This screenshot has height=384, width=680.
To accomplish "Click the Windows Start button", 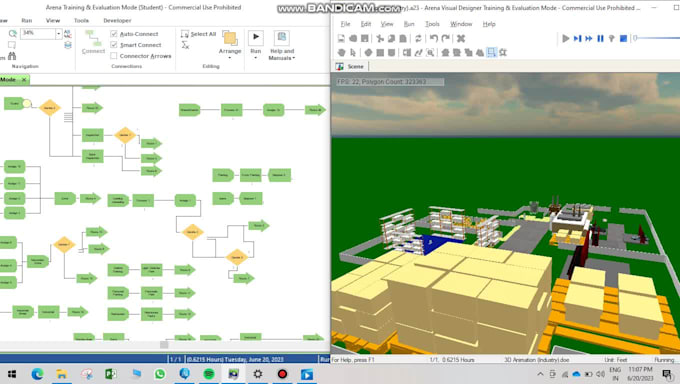I will [x=12, y=374].
